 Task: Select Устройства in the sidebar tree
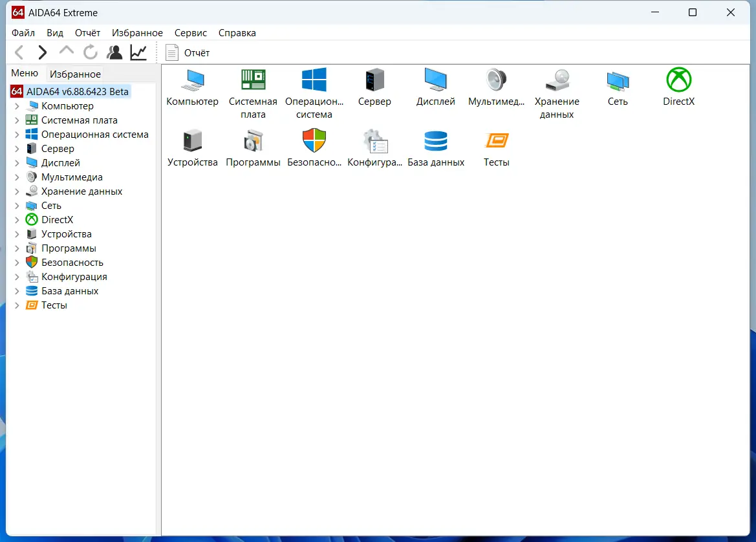67,234
